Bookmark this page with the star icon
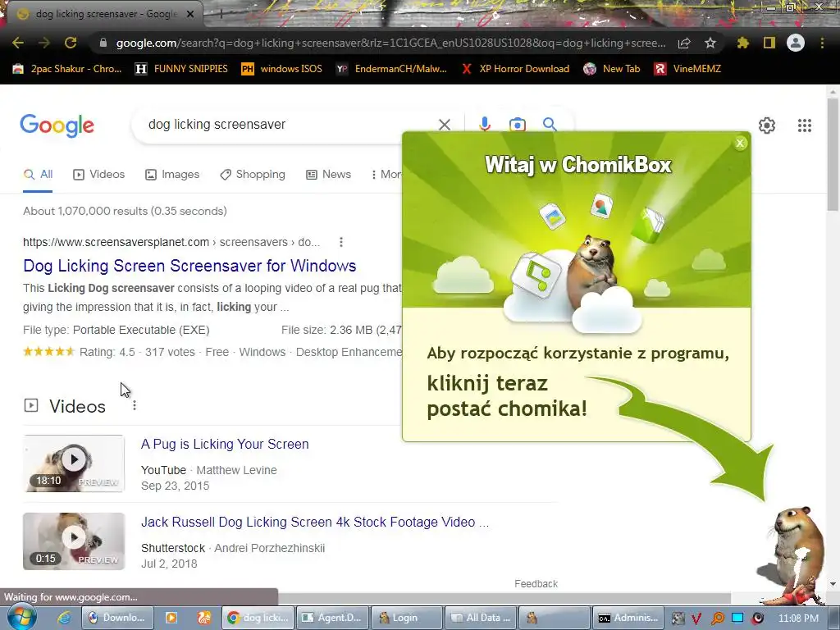The image size is (840, 630). coord(710,43)
